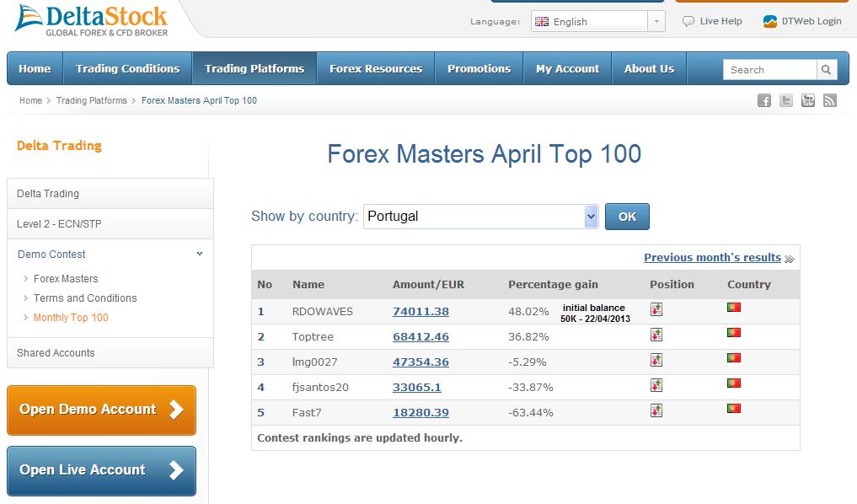Click the Percentage gain column header

click(553, 285)
